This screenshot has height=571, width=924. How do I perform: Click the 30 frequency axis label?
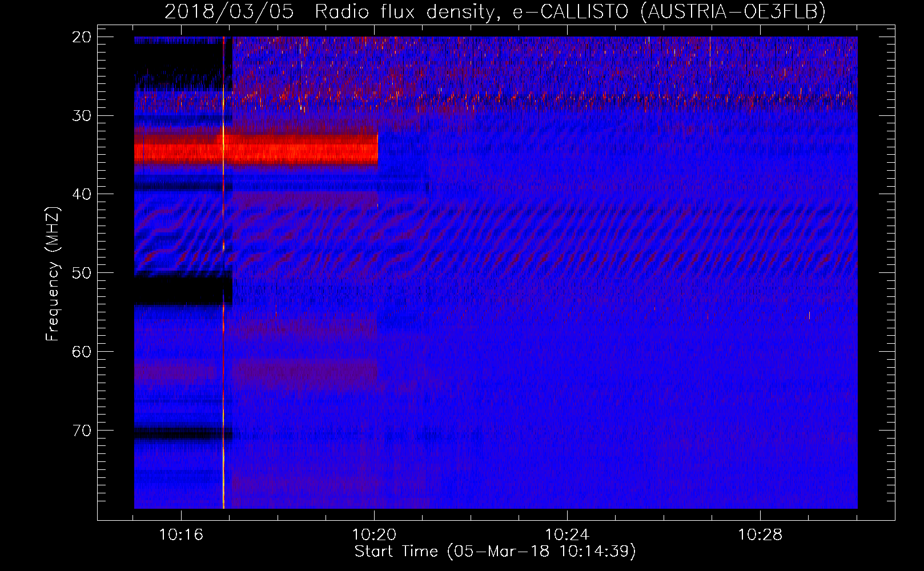(x=82, y=116)
